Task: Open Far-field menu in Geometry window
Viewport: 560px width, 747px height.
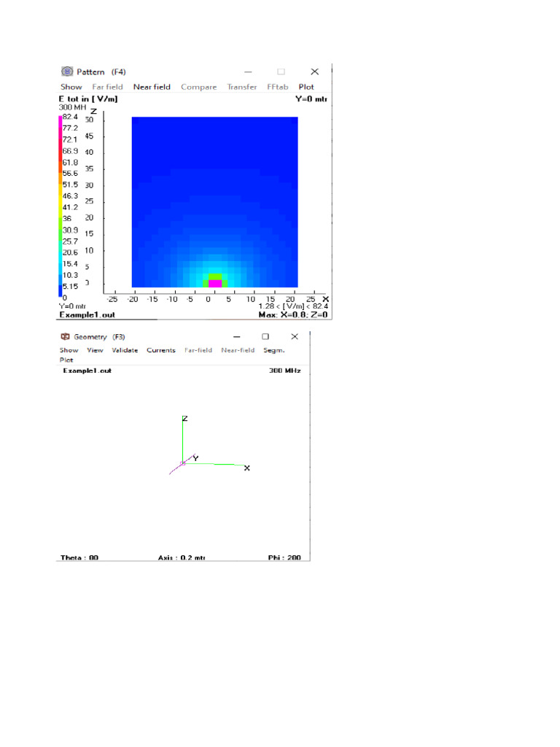Action: coord(198,350)
